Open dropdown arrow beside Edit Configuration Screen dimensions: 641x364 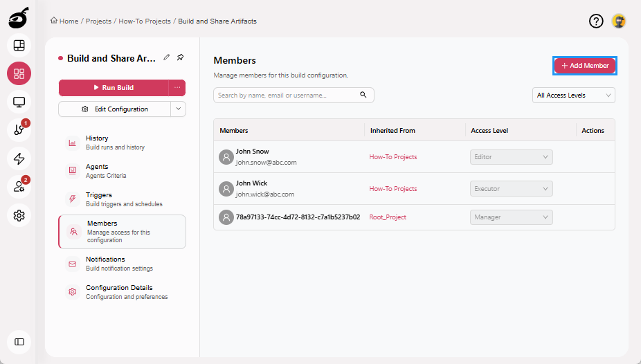pos(178,109)
